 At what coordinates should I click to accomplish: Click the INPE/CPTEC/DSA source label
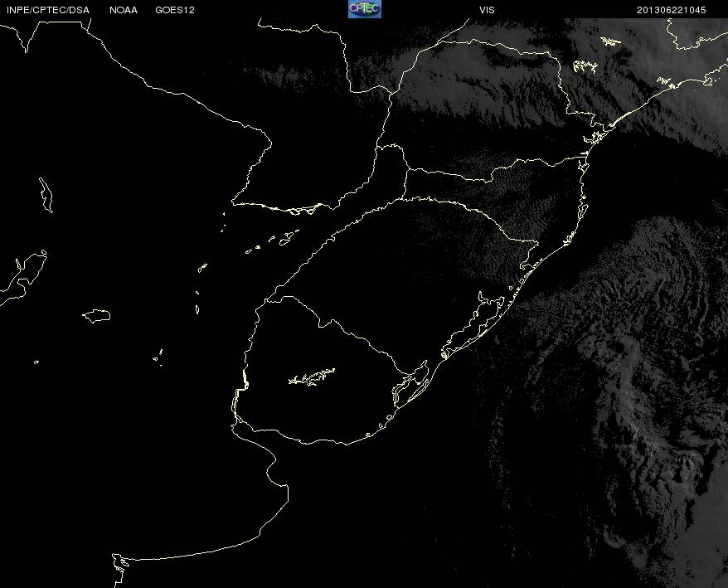coord(47,10)
